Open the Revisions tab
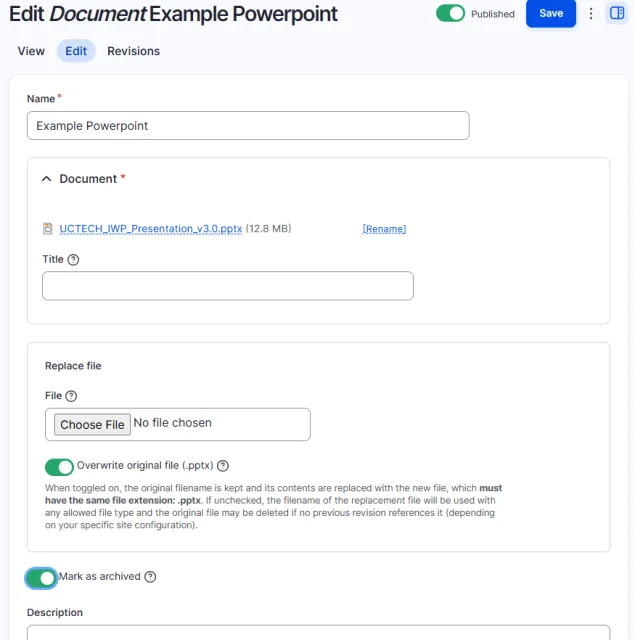The image size is (635, 640). pyautogui.click(x=133, y=51)
